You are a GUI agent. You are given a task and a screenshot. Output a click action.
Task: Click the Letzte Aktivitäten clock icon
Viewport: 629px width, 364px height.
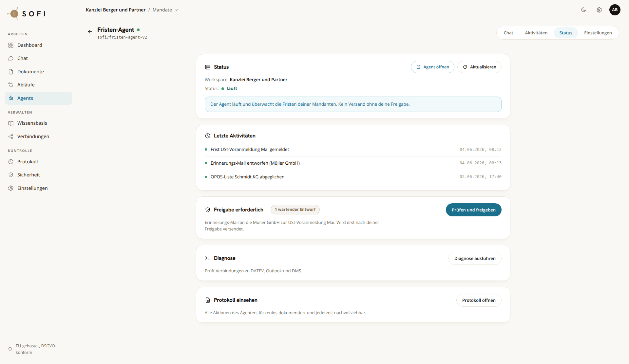click(x=208, y=136)
